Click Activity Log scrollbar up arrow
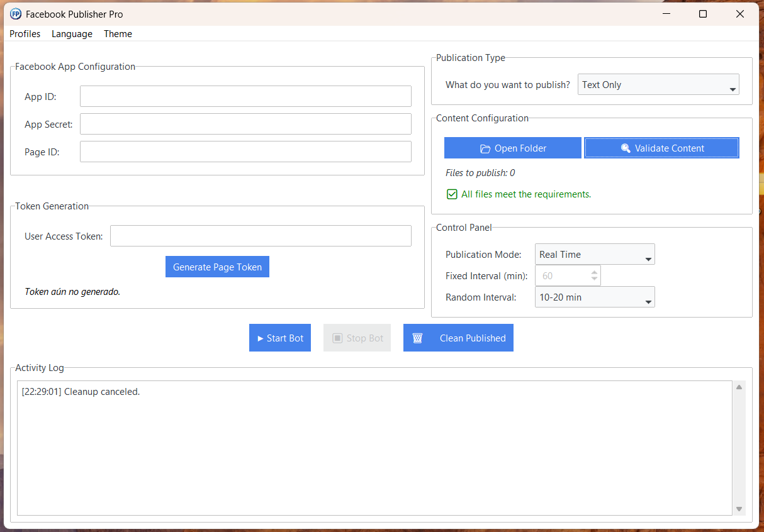Viewport: 764px width, 532px height. click(x=739, y=387)
